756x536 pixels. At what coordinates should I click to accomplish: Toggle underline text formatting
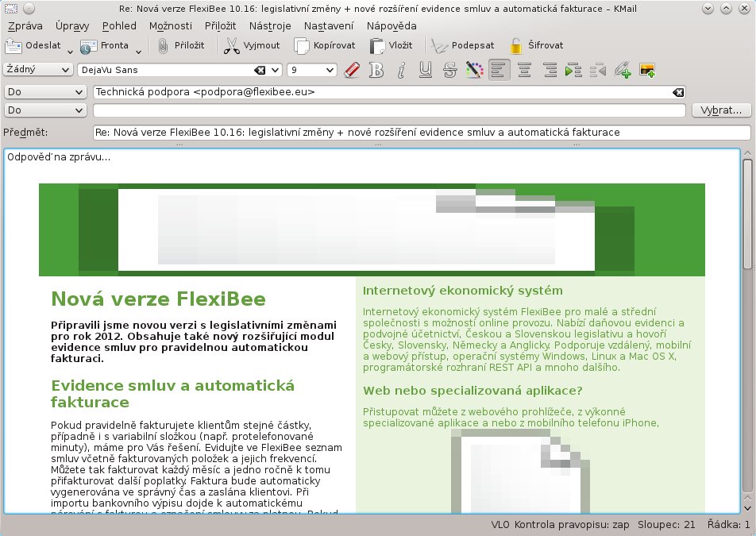click(425, 71)
